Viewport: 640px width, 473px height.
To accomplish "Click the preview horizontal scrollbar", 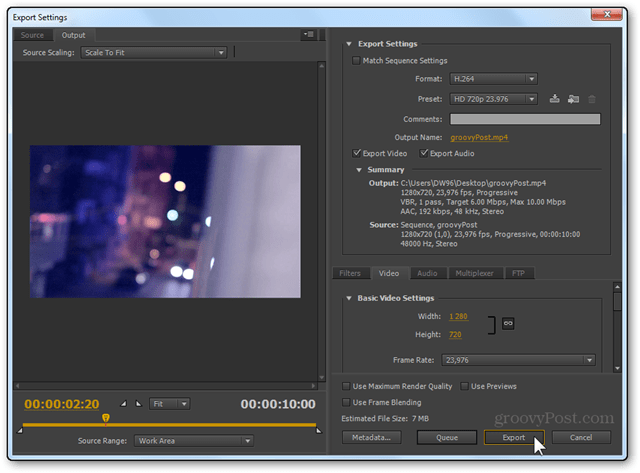I will [x=165, y=386].
